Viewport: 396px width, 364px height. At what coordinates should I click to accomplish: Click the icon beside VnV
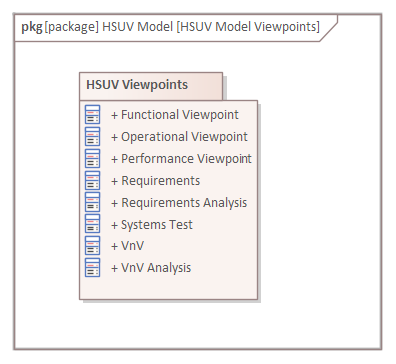pos(92,246)
